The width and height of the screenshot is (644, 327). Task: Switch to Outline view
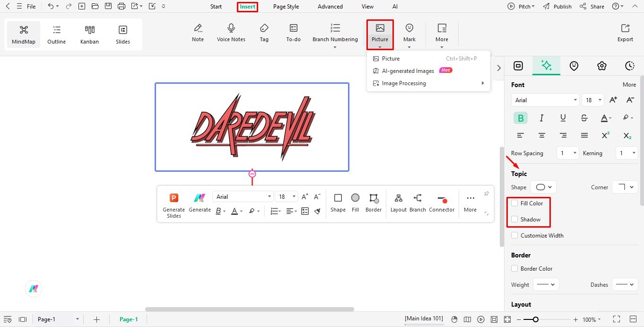tap(57, 35)
